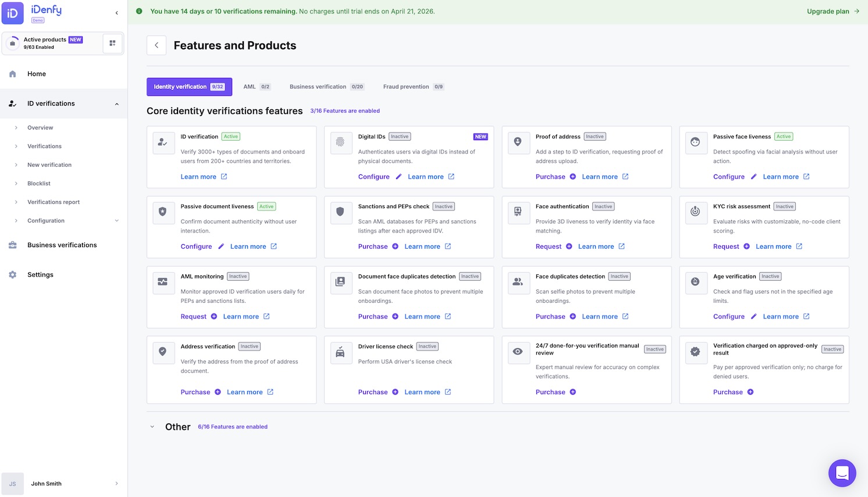
Task: Purchase Document face duplicates detection
Action: click(378, 317)
